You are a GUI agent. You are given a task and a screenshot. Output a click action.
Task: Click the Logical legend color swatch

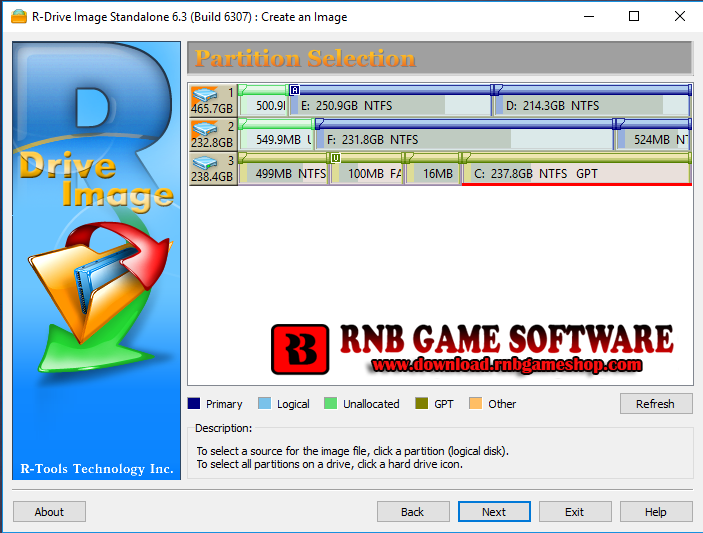coord(265,403)
